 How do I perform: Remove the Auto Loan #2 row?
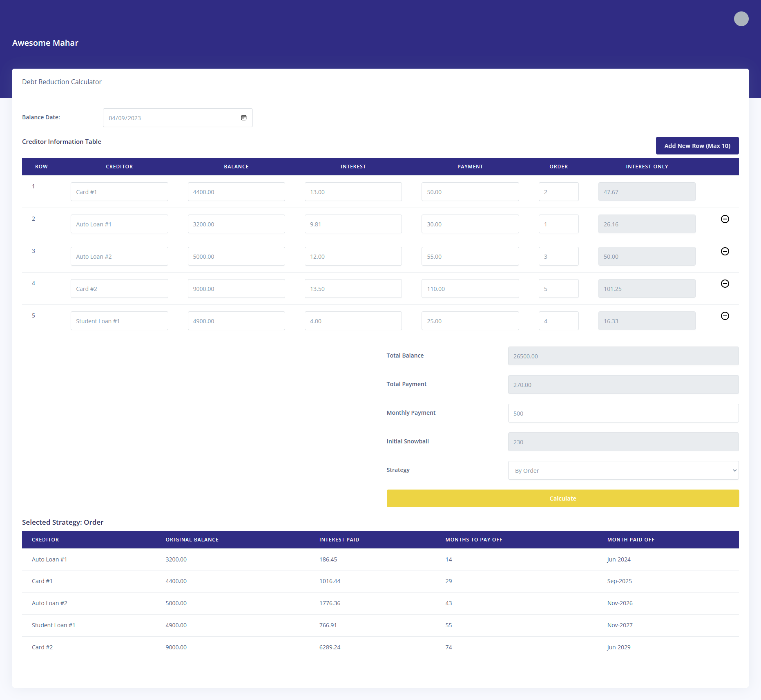coord(725,252)
